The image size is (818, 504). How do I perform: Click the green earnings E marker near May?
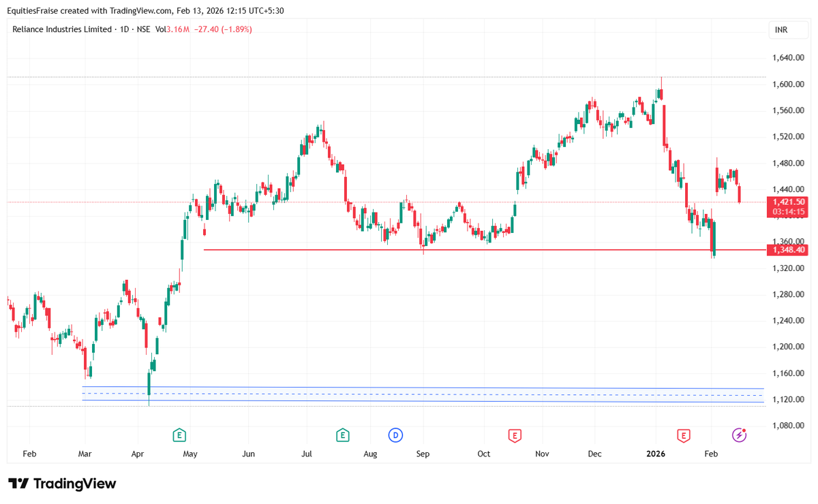(x=179, y=435)
